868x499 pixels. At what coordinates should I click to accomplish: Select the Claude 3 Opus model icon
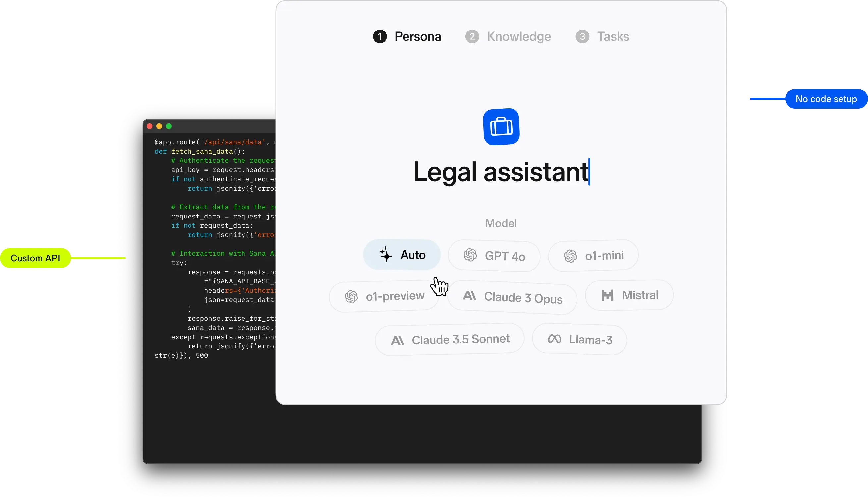click(470, 297)
